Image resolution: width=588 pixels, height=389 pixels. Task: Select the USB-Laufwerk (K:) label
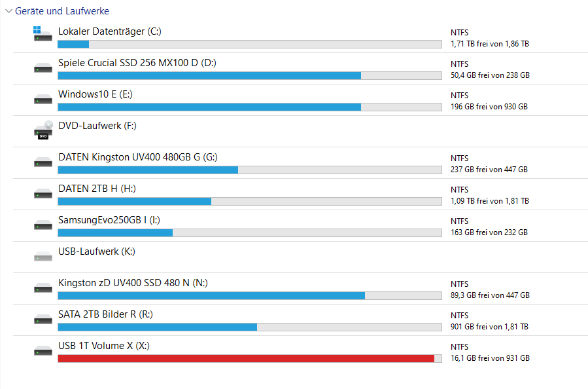click(x=96, y=251)
